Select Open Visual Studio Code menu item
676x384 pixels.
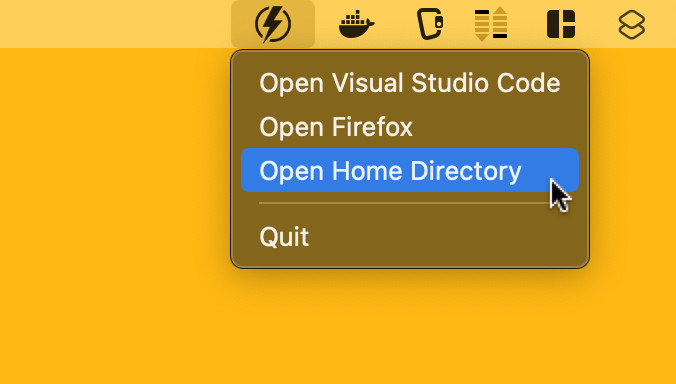coord(410,83)
